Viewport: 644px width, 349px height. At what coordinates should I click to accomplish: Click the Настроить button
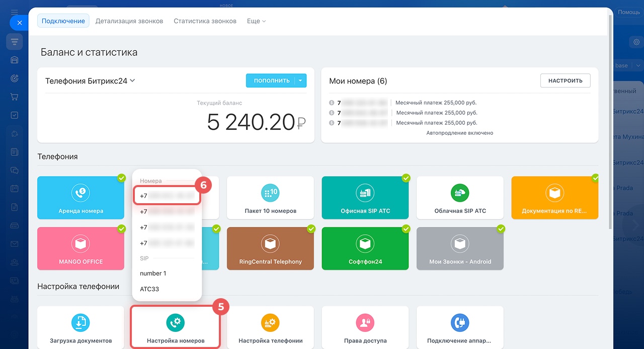coord(566,80)
